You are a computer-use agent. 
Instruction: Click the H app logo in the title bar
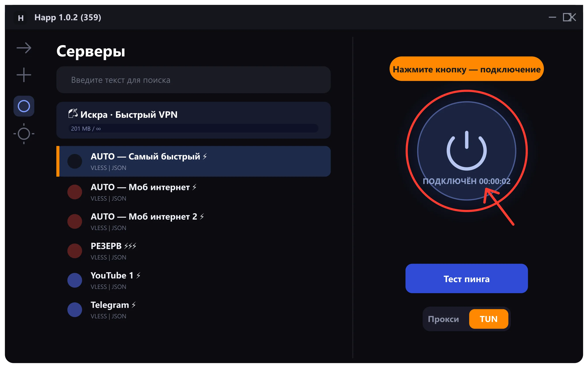(21, 17)
